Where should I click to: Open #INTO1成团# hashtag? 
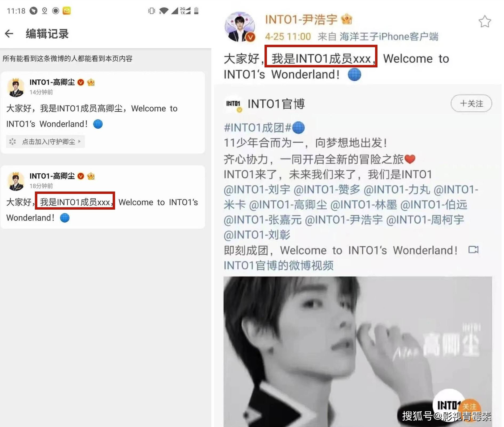[x=258, y=128]
